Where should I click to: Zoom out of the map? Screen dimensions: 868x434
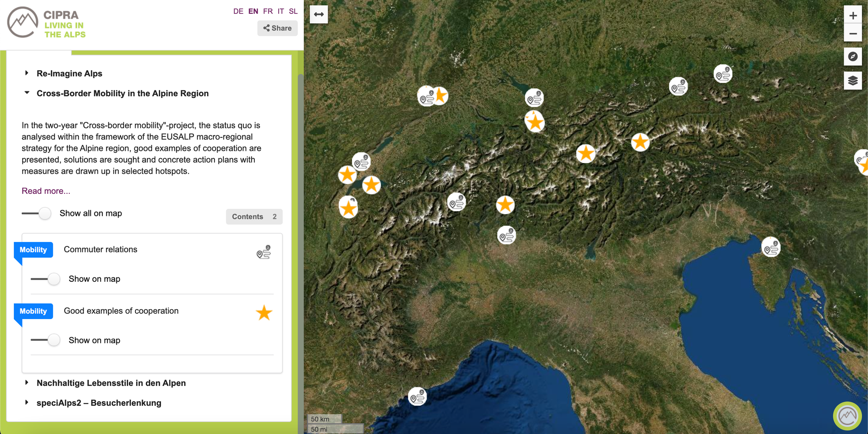(852, 34)
